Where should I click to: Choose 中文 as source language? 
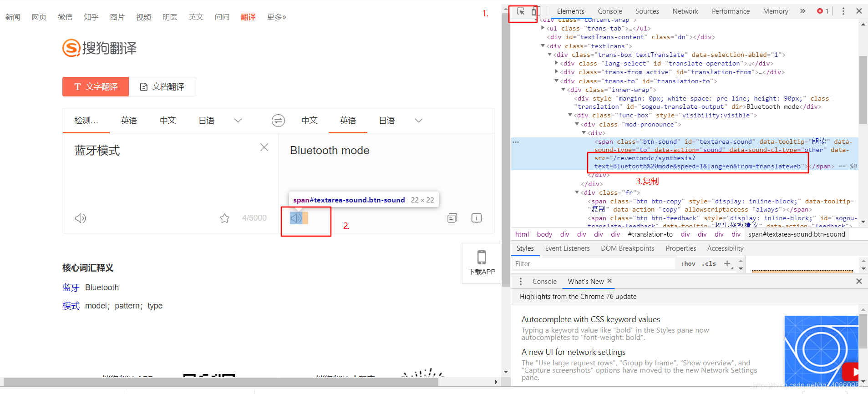tap(168, 121)
